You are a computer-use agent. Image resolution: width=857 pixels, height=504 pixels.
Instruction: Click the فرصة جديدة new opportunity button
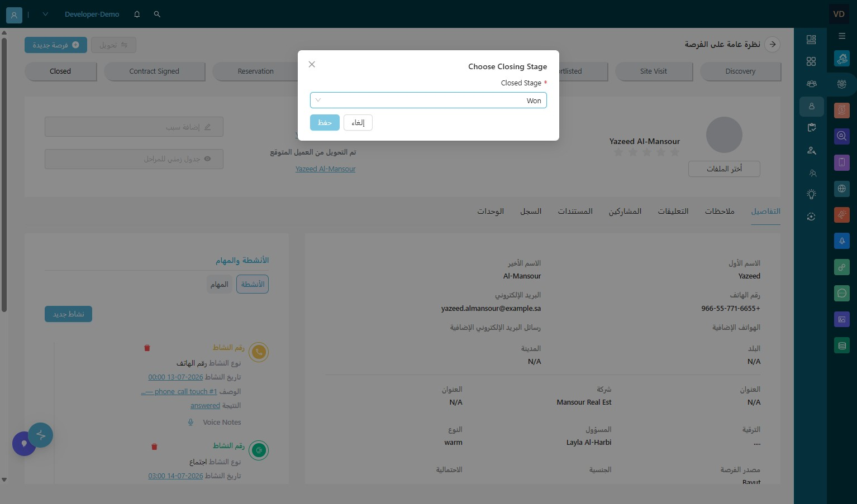[56, 45]
